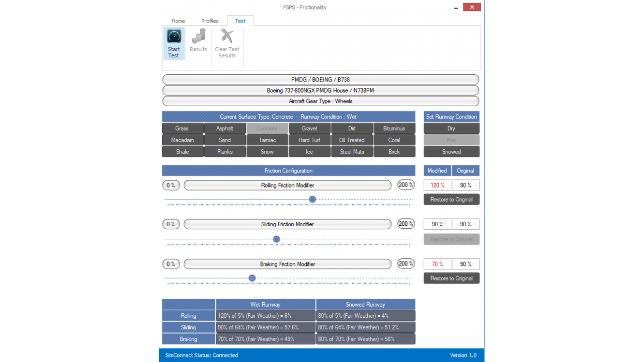Click the '70% of 70%' Braking wet cell
Screen dimensions: 644x362
(266, 339)
